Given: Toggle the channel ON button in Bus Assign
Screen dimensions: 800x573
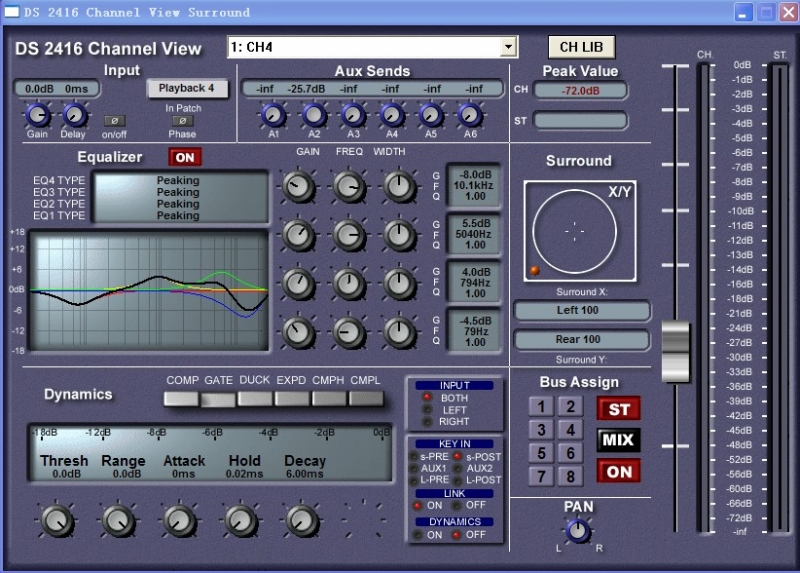Looking at the screenshot, I should coord(619,471).
